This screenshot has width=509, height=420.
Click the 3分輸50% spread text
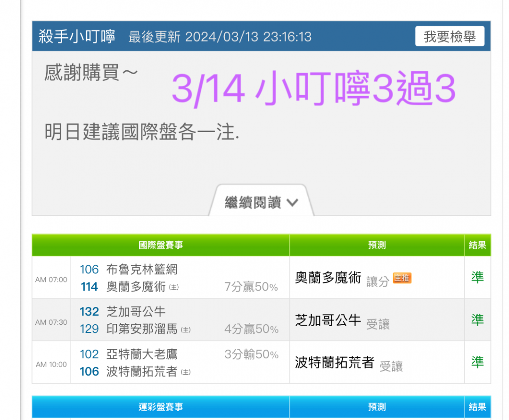point(251,354)
